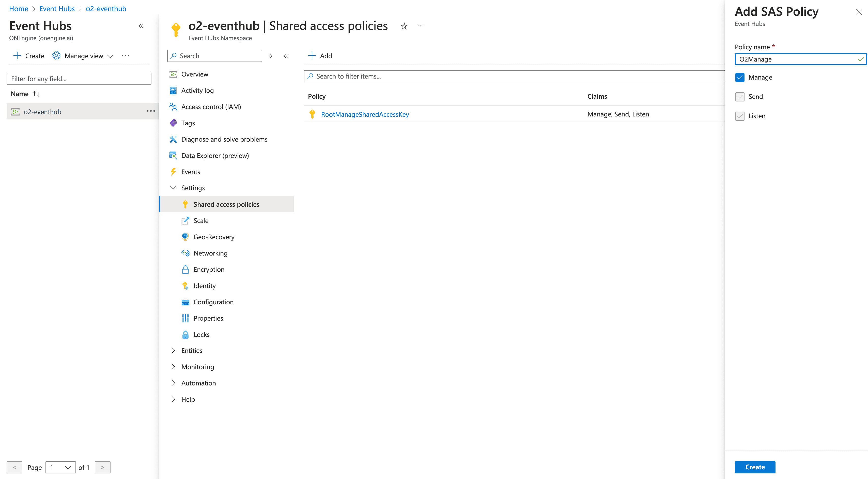The image size is (868, 479).
Task: Open Data Explorer (preview)
Action: 215,155
